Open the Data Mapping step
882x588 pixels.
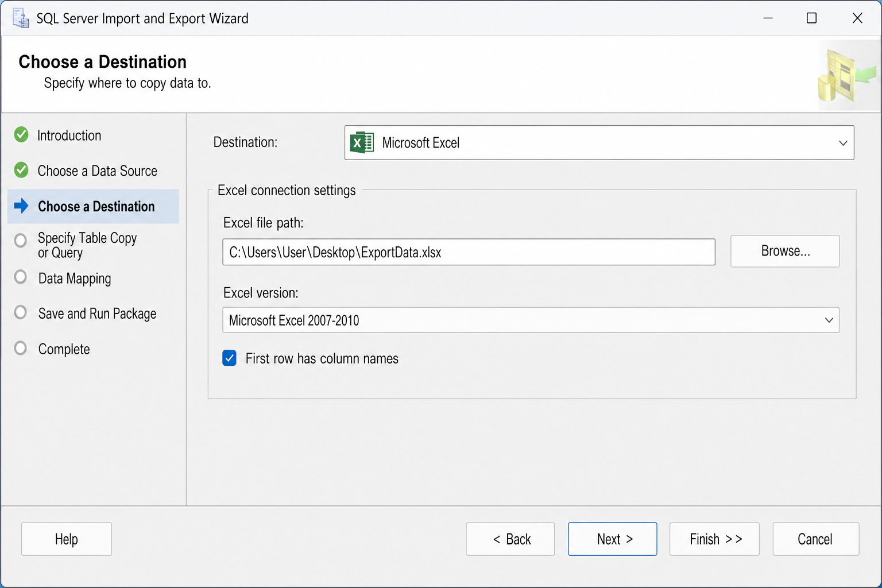pos(75,278)
